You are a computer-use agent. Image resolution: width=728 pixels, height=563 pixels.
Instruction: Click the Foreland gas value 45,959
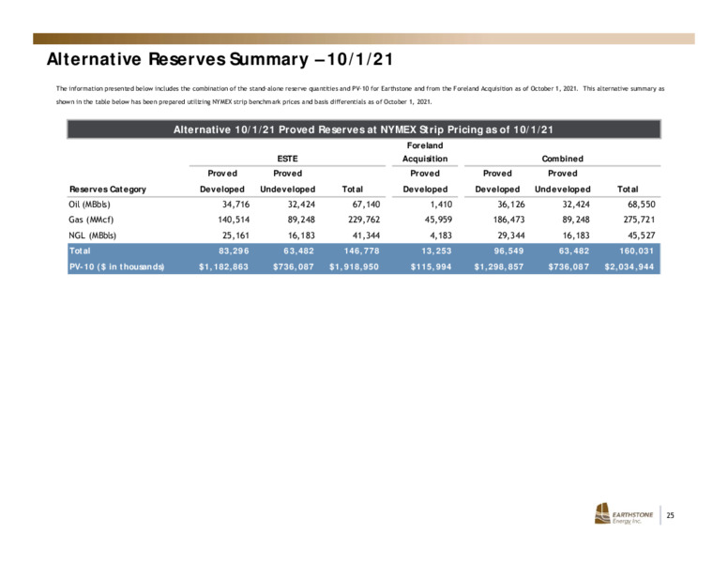tap(438, 220)
